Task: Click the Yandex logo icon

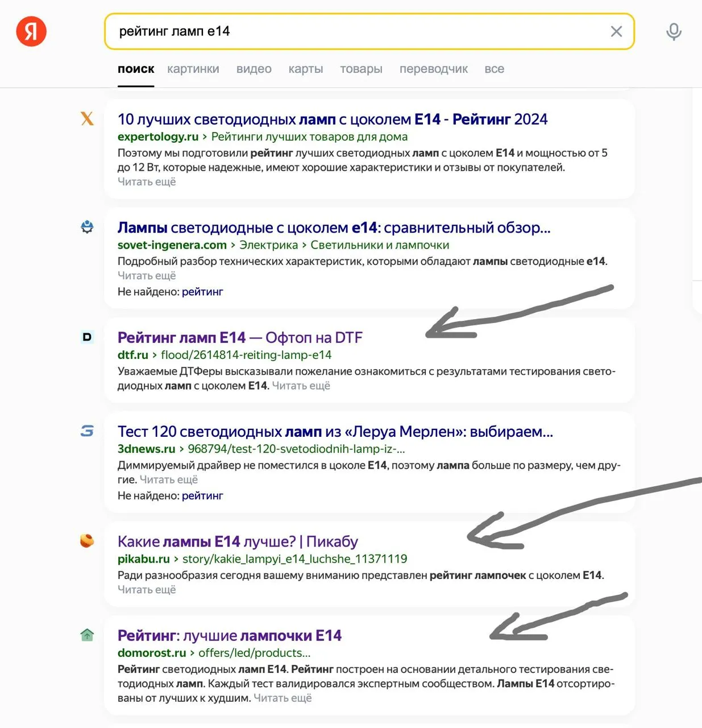Action: point(31,31)
